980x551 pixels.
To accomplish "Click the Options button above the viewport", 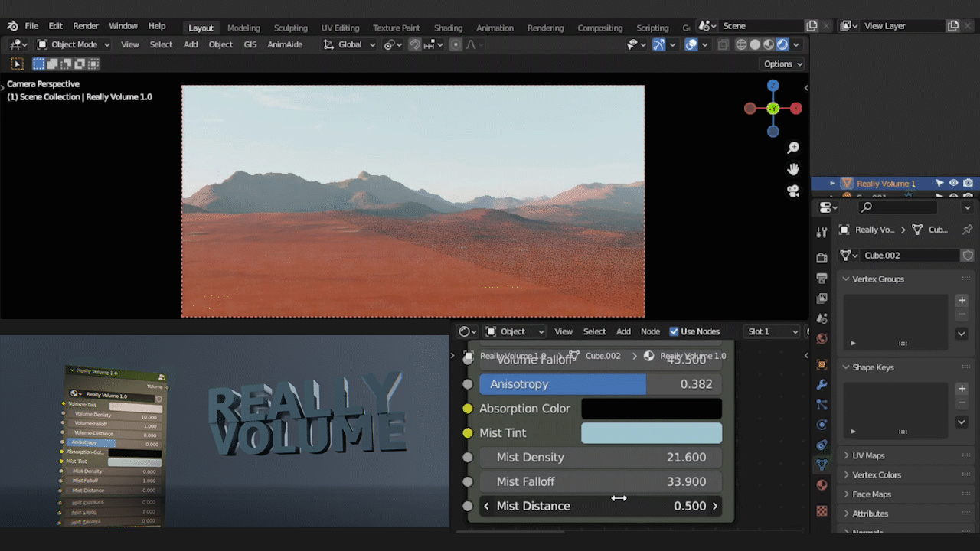I will point(780,64).
